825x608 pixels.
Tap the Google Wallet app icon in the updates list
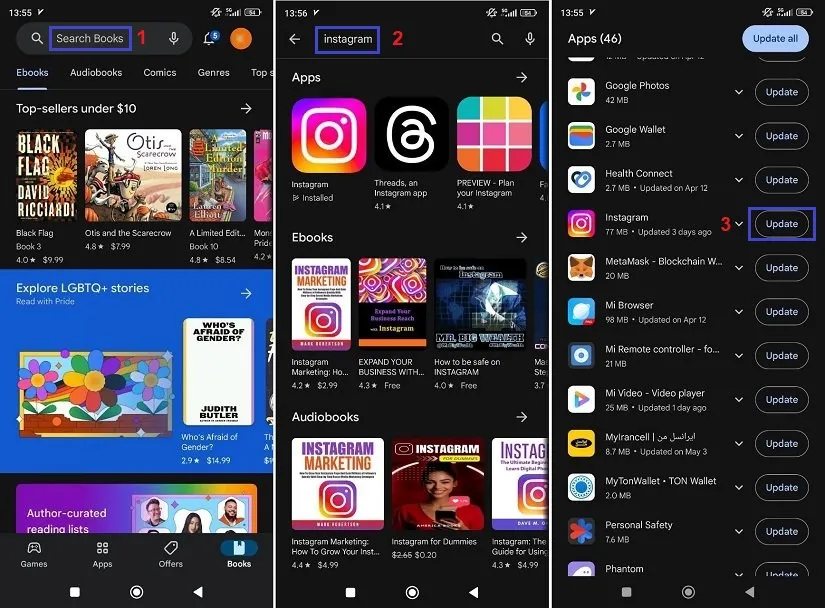click(581, 136)
